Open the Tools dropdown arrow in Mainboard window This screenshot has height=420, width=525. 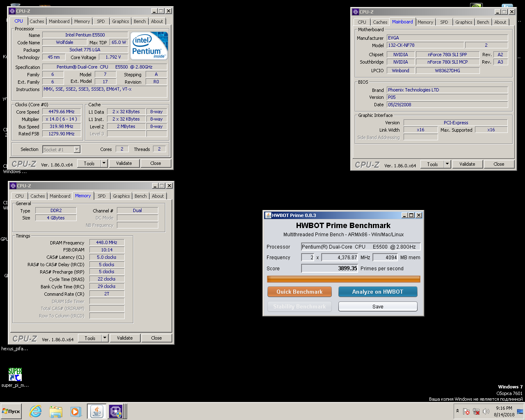pos(447,164)
